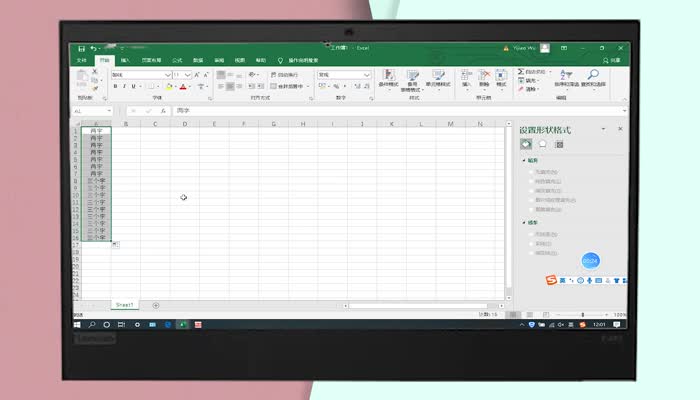Click the Wrap Text button
Image resolution: width=700 pixels, height=400 pixels.
(284, 75)
